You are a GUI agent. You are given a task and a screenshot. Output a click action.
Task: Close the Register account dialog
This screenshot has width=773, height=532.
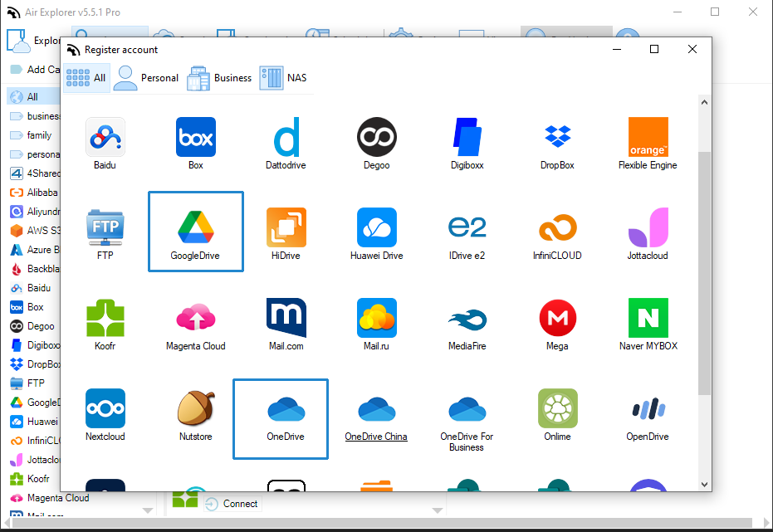pyautogui.click(x=692, y=49)
